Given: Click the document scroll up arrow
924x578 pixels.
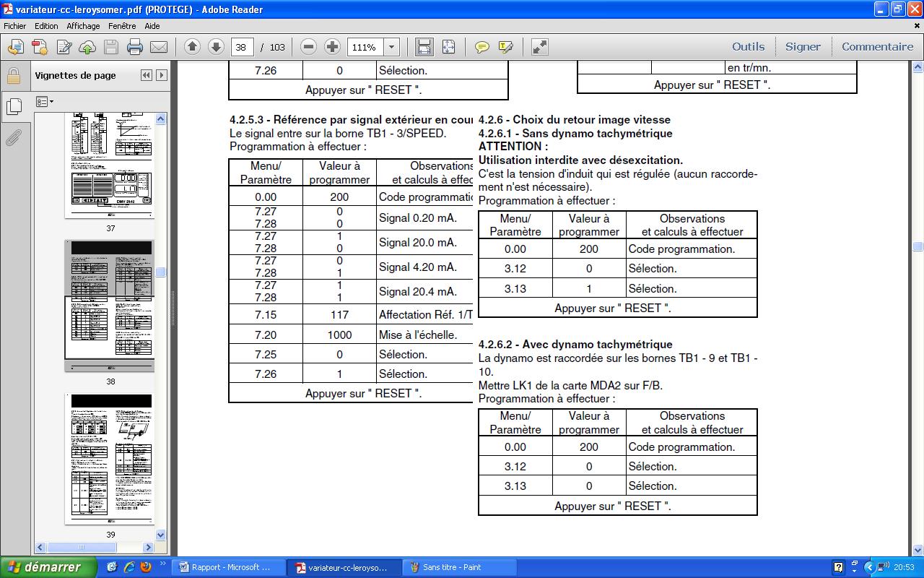Looking at the screenshot, I should (x=918, y=66).
